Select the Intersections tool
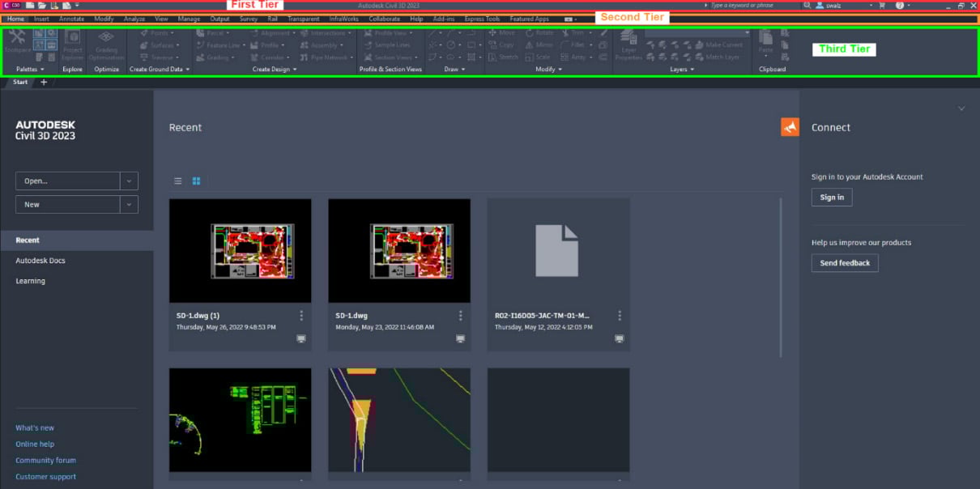 pyautogui.click(x=326, y=33)
